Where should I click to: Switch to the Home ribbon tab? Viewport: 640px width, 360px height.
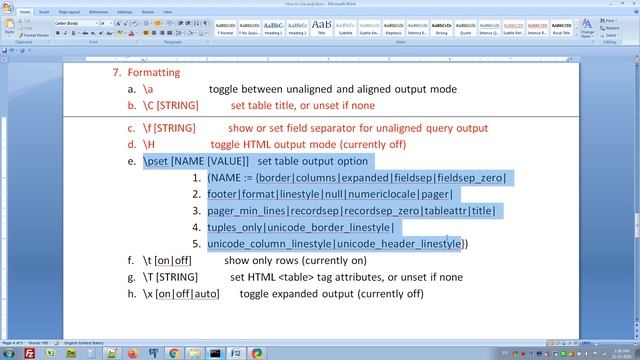(25, 12)
